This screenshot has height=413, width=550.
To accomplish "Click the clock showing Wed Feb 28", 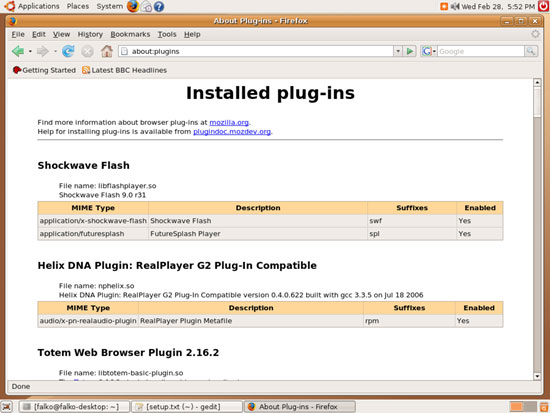I will pos(498,6).
